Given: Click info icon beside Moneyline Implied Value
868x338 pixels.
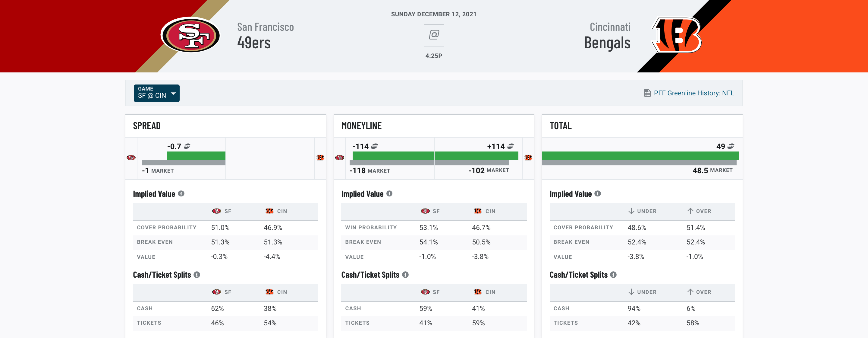Looking at the screenshot, I should pos(389,194).
